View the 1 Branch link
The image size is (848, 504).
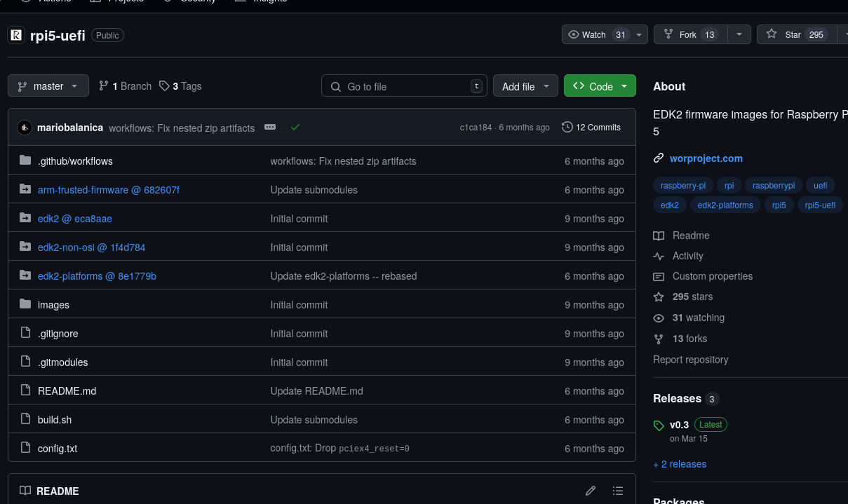click(x=125, y=86)
